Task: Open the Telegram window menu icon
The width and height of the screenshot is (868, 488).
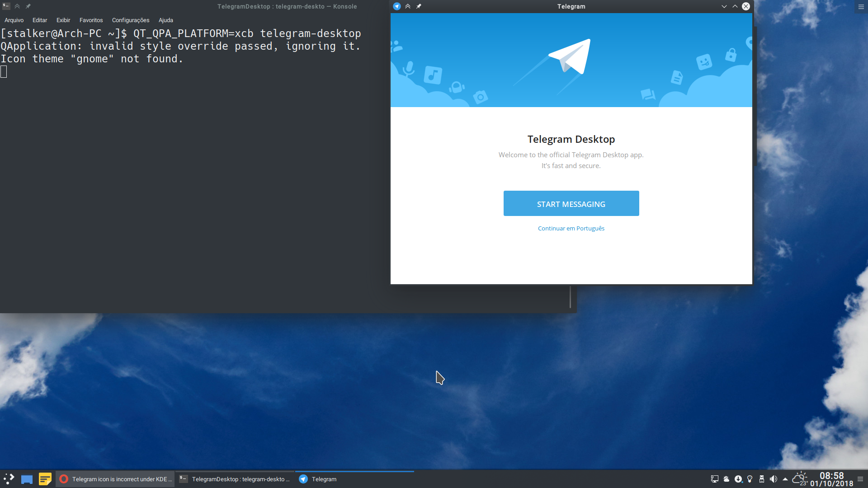Action: tap(396, 6)
